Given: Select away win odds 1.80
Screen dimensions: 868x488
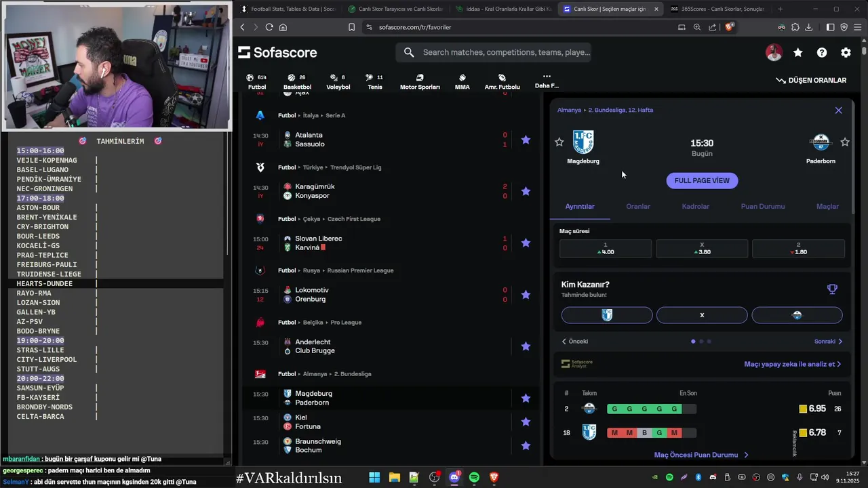Looking at the screenshot, I should (x=798, y=248).
